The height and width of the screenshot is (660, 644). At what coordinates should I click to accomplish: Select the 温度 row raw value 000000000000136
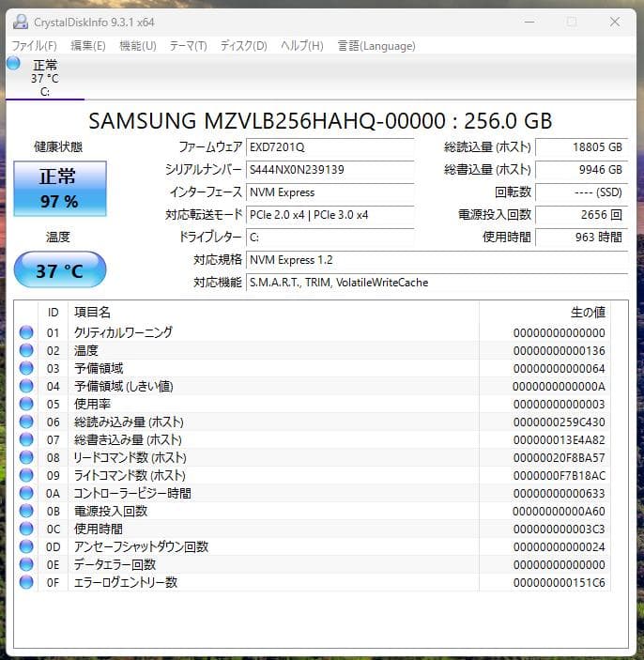coord(559,350)
